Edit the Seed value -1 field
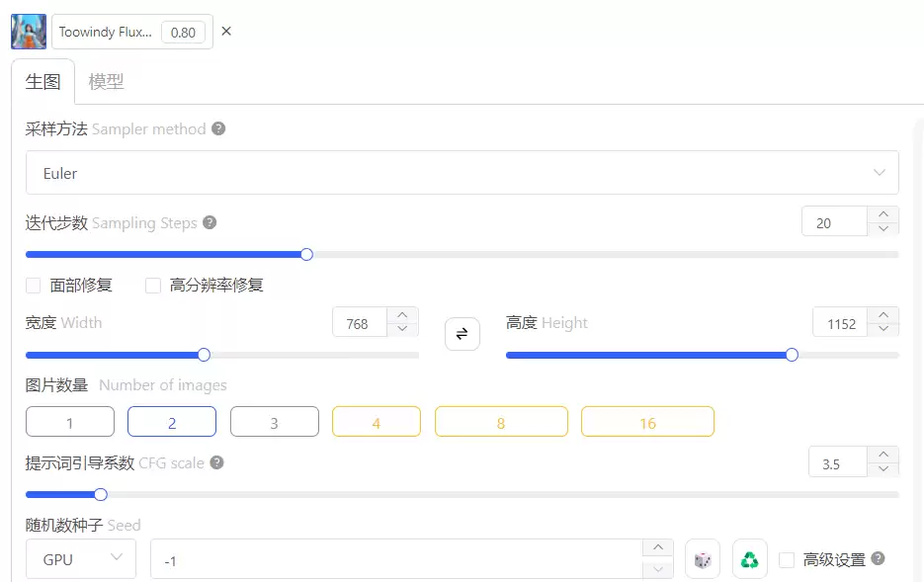Viewport: 924px width, 582px height. pos(396,559)
